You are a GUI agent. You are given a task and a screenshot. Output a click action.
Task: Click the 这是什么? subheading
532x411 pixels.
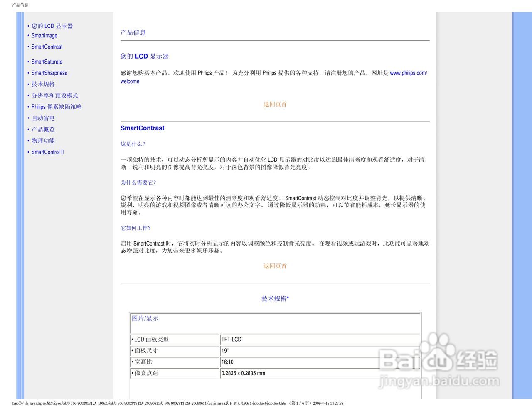[133, 144]
